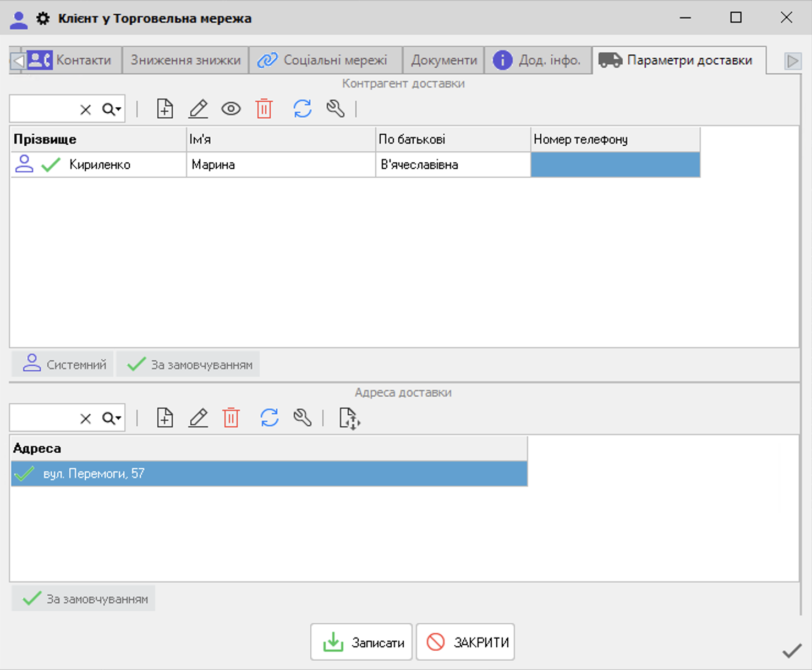Open the Зниження знижки tab
The image size is (812, 670).
coord(185,60)
